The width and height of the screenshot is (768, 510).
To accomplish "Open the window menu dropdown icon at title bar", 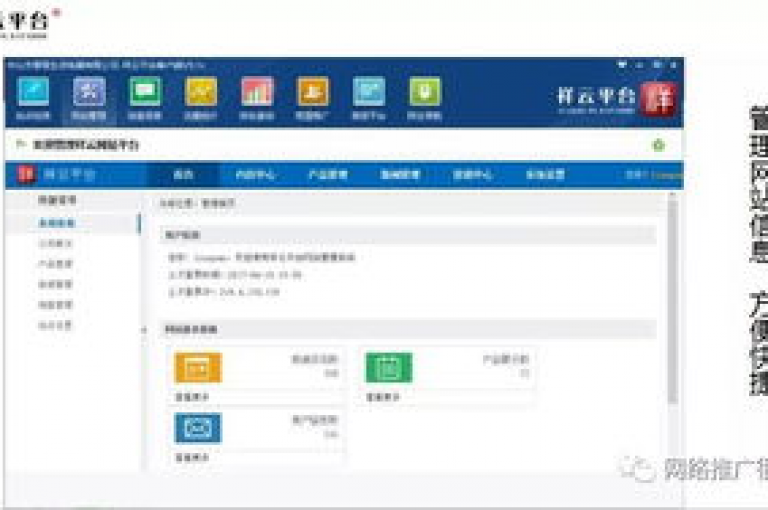I will (x=622, y=64).
